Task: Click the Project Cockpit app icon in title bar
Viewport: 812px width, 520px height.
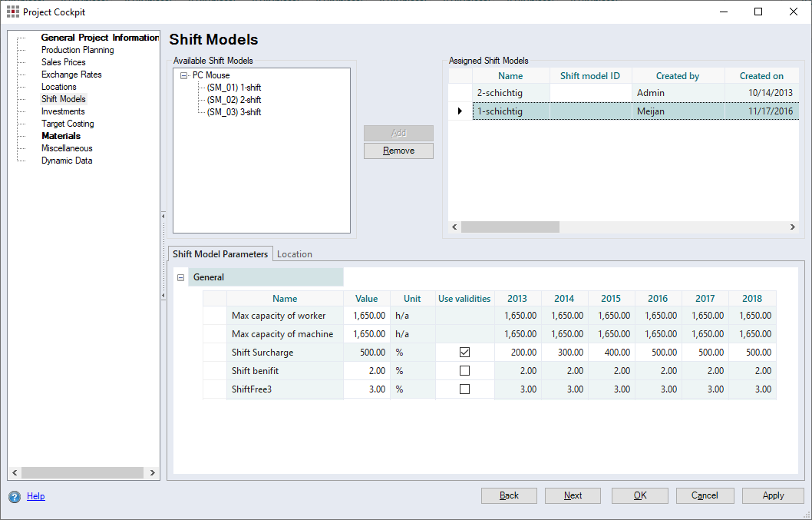Action: coord(12,12)
